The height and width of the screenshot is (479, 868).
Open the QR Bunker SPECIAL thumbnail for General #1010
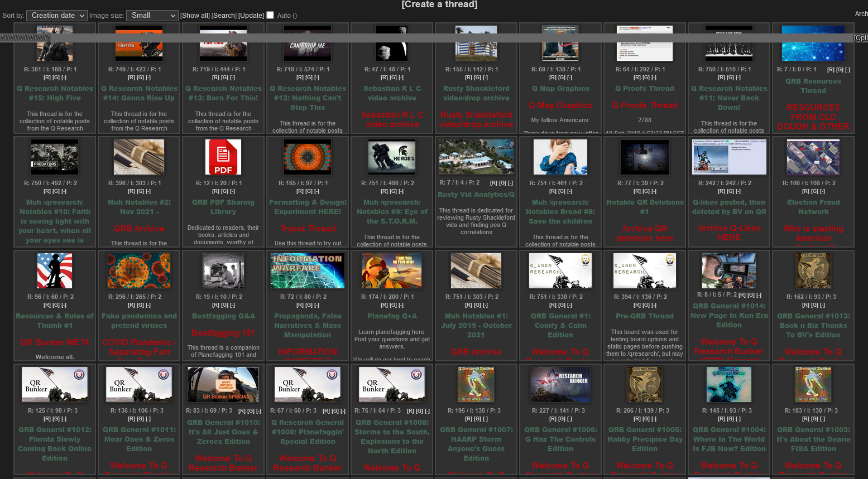pyautogui.click(x=223, y=385)
